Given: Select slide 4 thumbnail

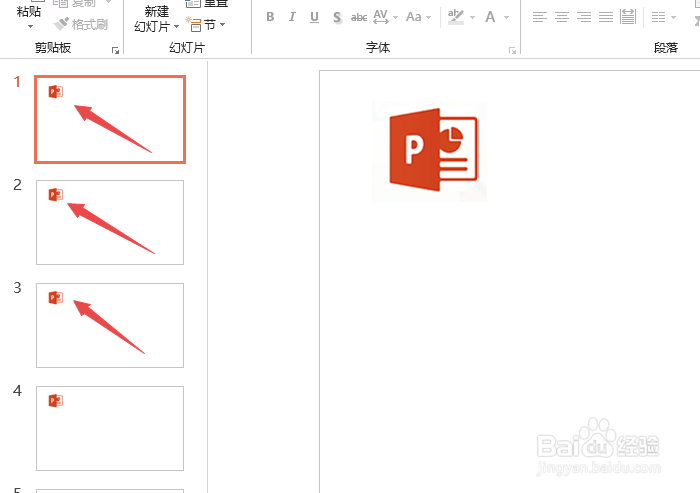Looking at the screenshot, I should [110, 428].
